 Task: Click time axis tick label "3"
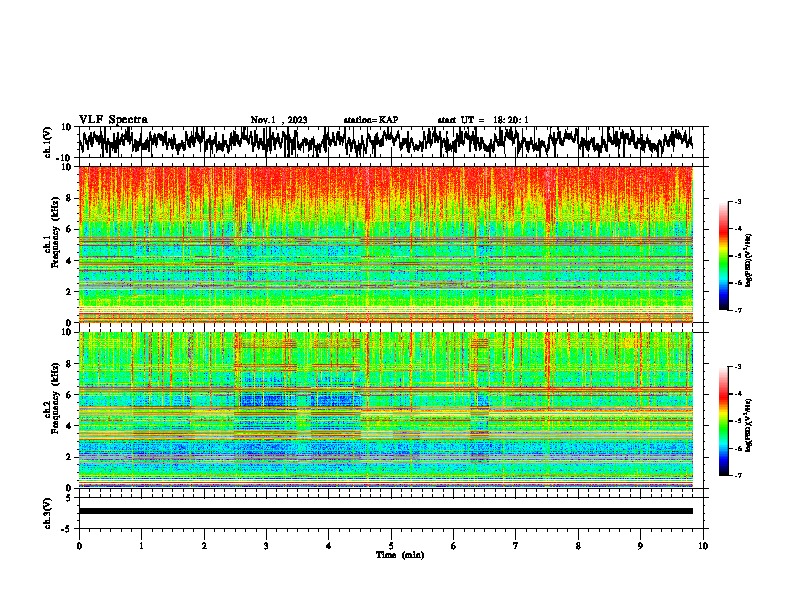(266, 546)
